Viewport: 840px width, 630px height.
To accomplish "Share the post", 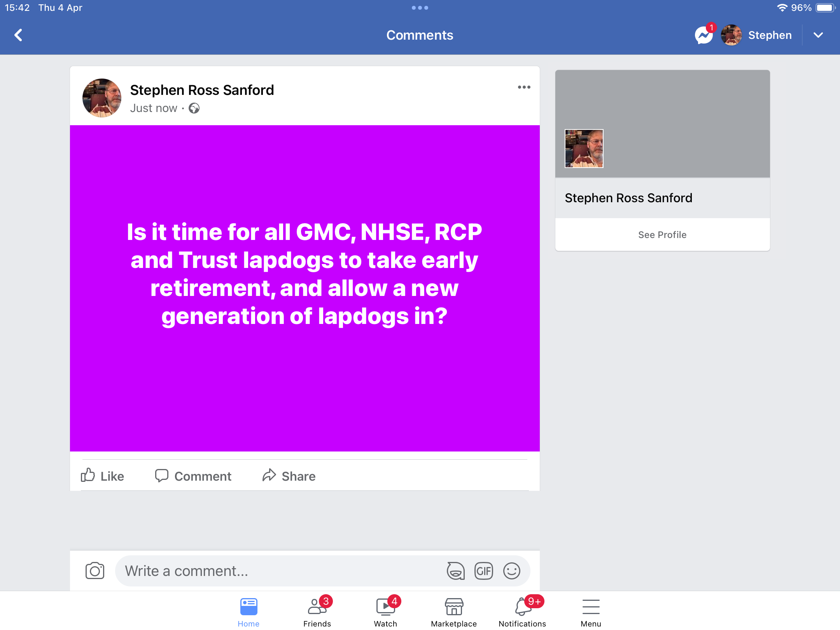I will [289, 476].
